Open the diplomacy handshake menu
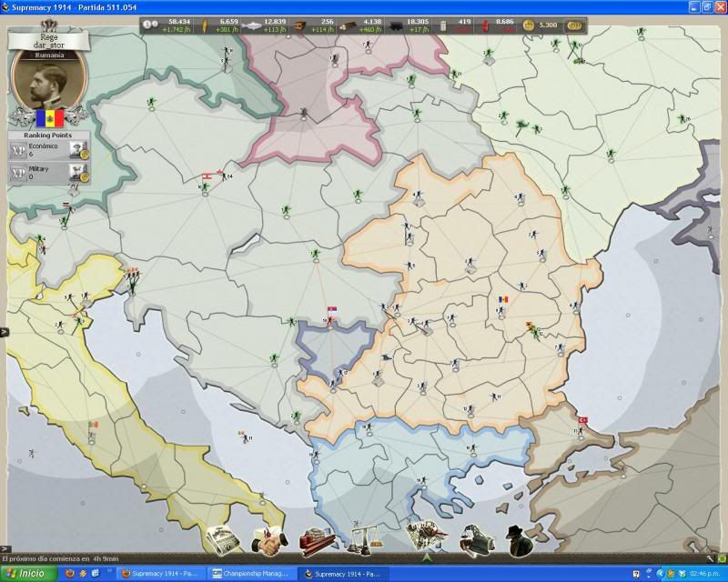This screenshot has height=582, width=728. pos(268,541)
